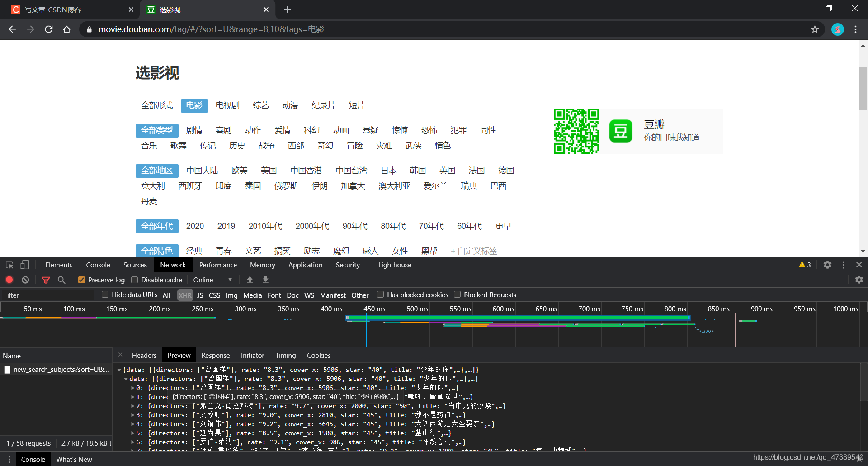Expand array item 2 肖申克的救赎
This screenshot has width=868, height=466.
132,406
